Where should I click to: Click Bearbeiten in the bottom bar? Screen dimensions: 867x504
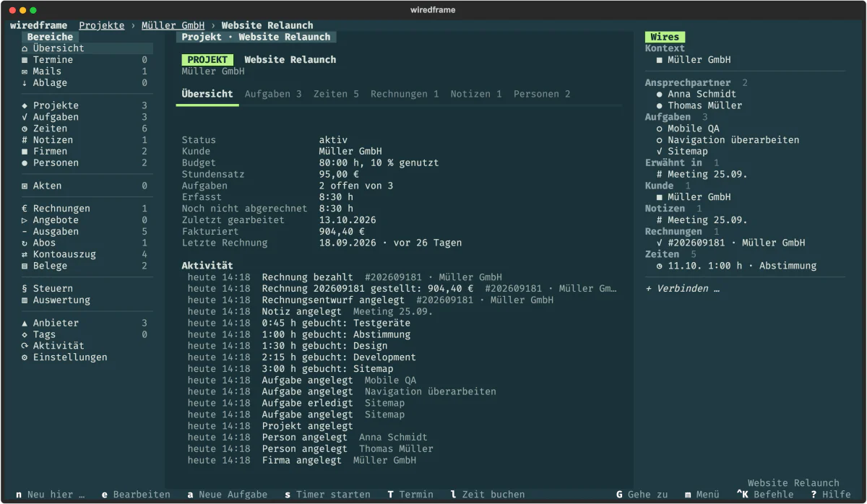136,495
